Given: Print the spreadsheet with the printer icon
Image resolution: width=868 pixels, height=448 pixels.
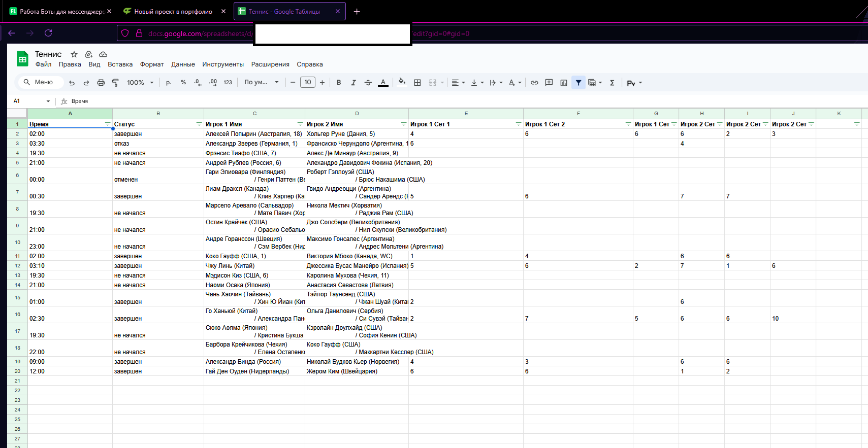Looking at the screenshot, I should tap(101, 83).
